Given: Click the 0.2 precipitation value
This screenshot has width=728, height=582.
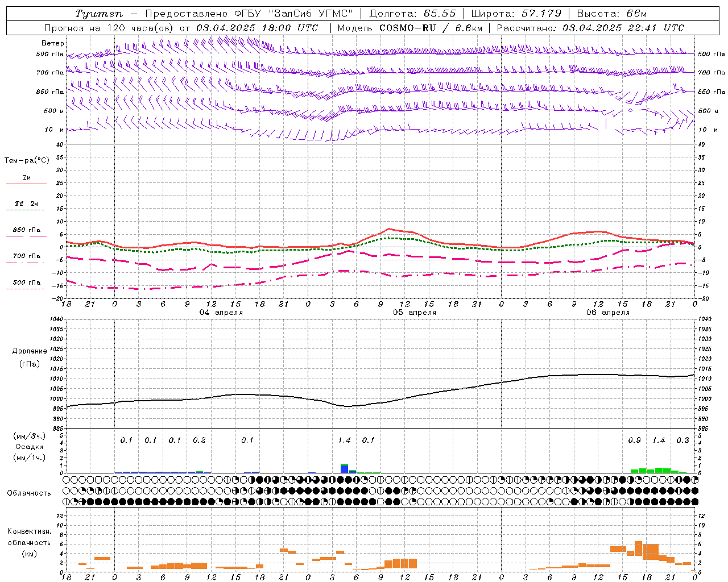Looking at the screenshot, I should click(199, 440).
